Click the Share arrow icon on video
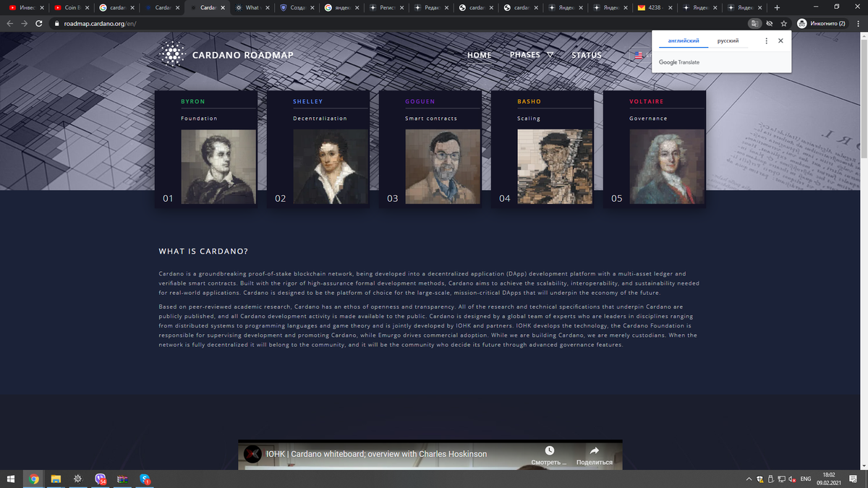 click(595, 450)
